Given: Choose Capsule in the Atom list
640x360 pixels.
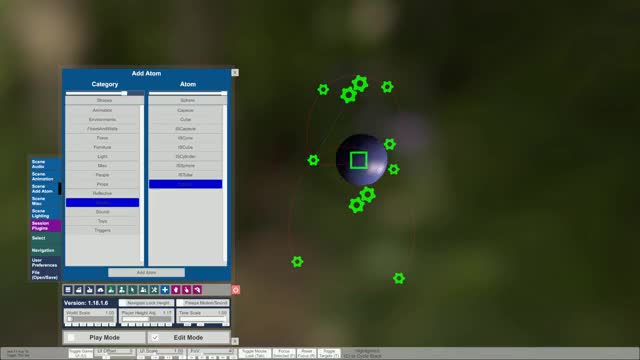Looking at the screenshot, I should [186, 110].
